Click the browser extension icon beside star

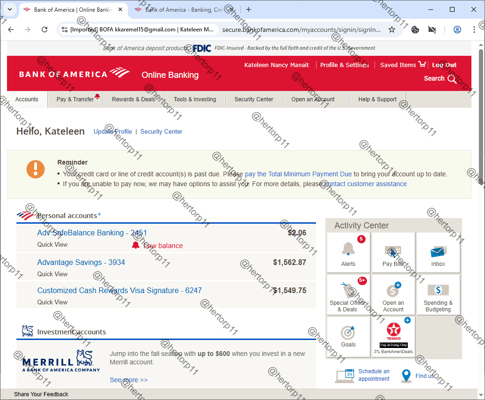(x=415, y=30)
